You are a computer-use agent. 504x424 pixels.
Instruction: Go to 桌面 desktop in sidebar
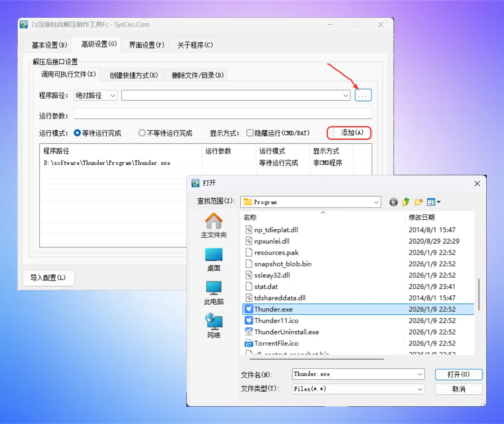coord(214,259)
